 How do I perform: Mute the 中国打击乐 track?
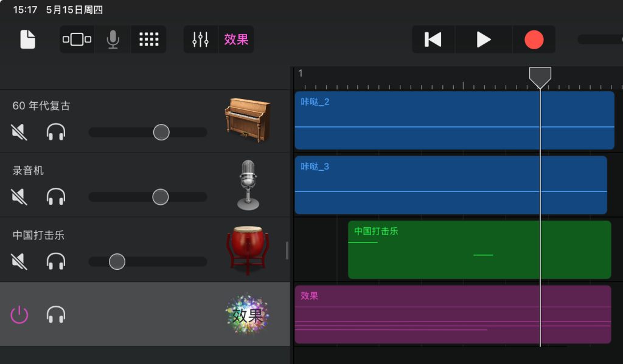19,261
